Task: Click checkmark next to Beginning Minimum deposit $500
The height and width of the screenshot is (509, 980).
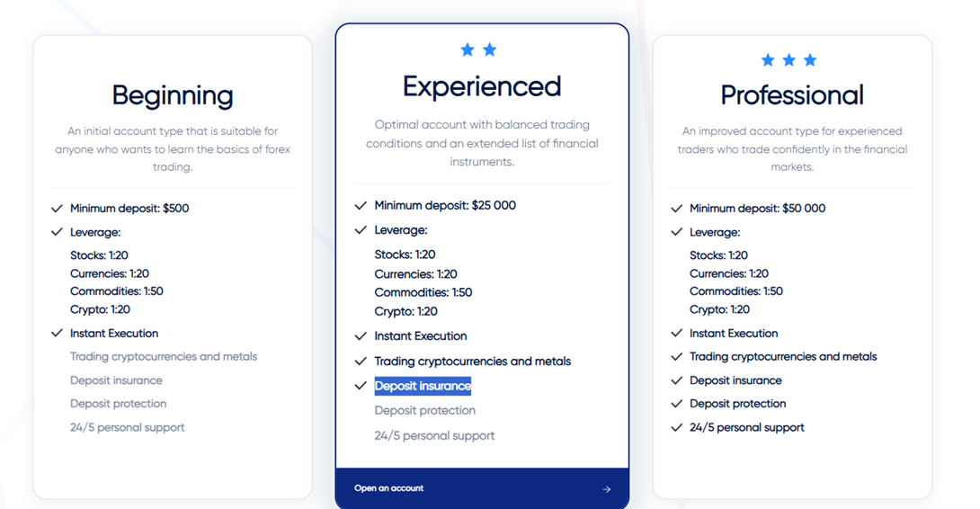Action: coord(58,209)
